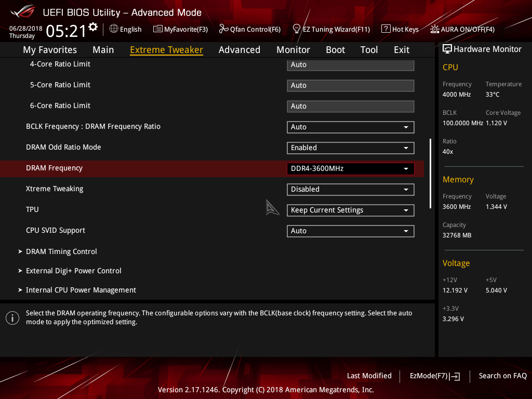Select the DRAM Odd Ratio Mode label

coord(63,147)
